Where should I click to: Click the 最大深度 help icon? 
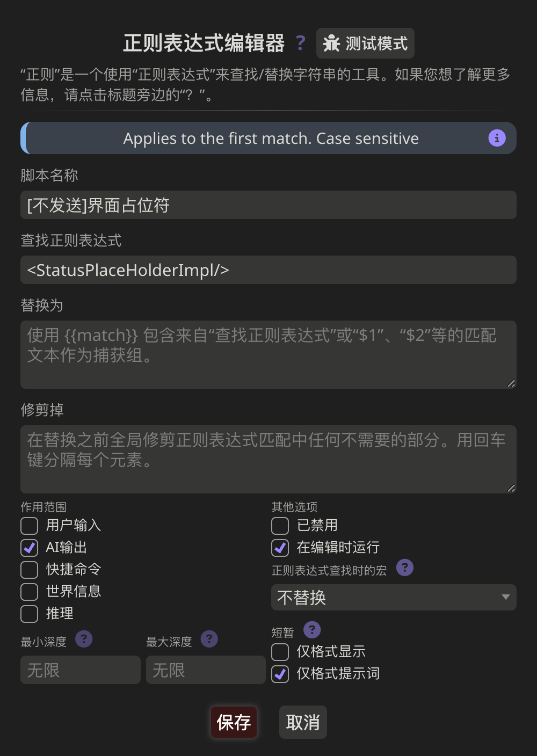tap(209, 639)
